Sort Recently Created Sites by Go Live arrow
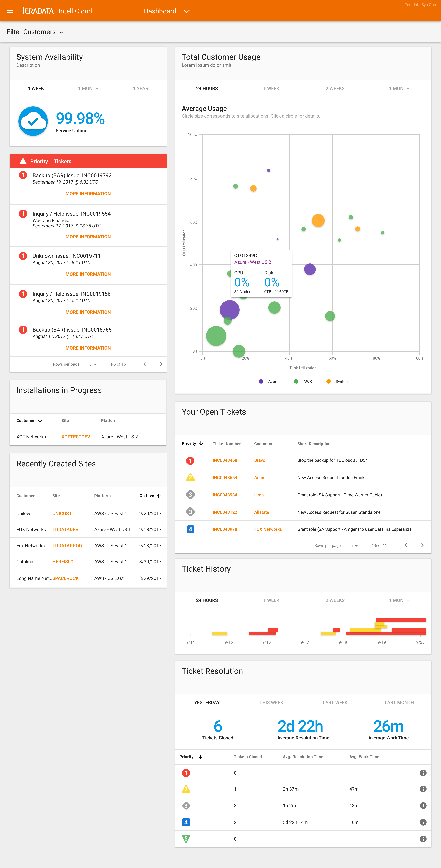This screenshot has height=868, width=441. (159, 496)
